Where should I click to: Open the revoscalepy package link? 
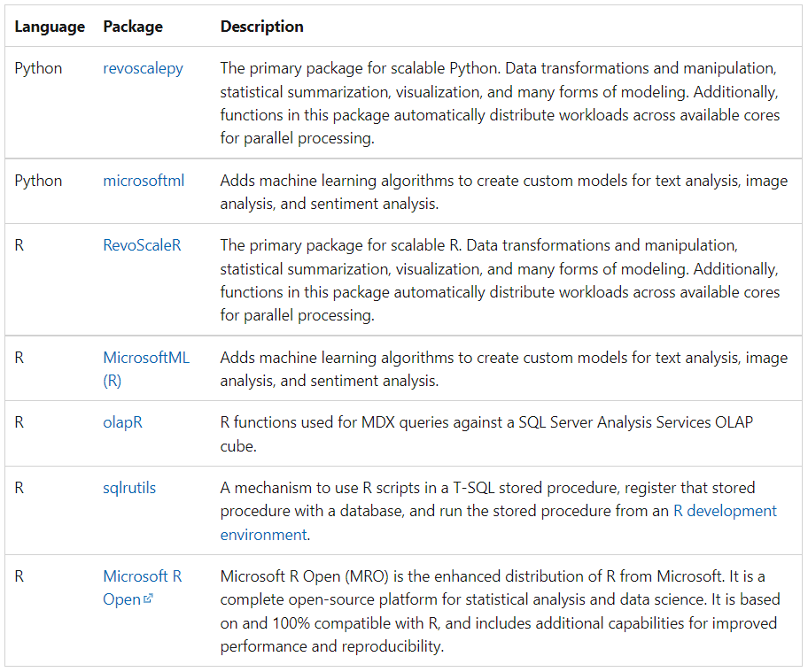[143, 68]
